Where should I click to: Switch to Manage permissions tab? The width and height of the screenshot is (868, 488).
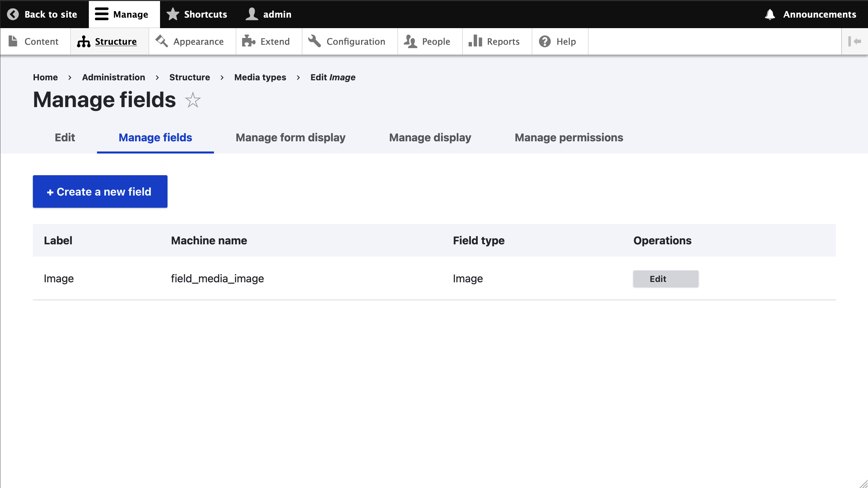pyautogui.click(x=569, y=138)
